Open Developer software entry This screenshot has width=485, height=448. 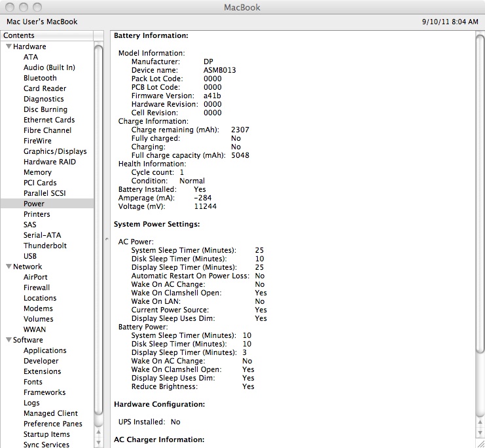[x=41, y=361]
